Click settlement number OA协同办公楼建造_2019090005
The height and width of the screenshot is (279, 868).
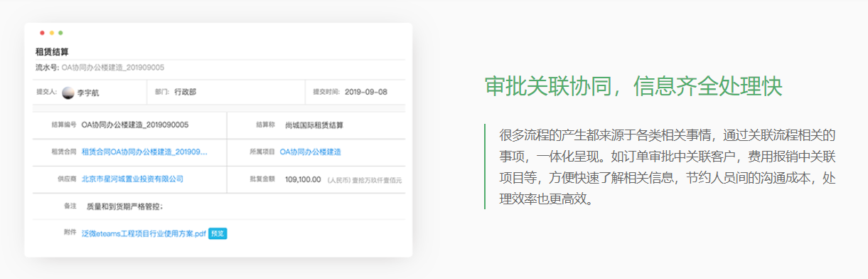point(135,125)
